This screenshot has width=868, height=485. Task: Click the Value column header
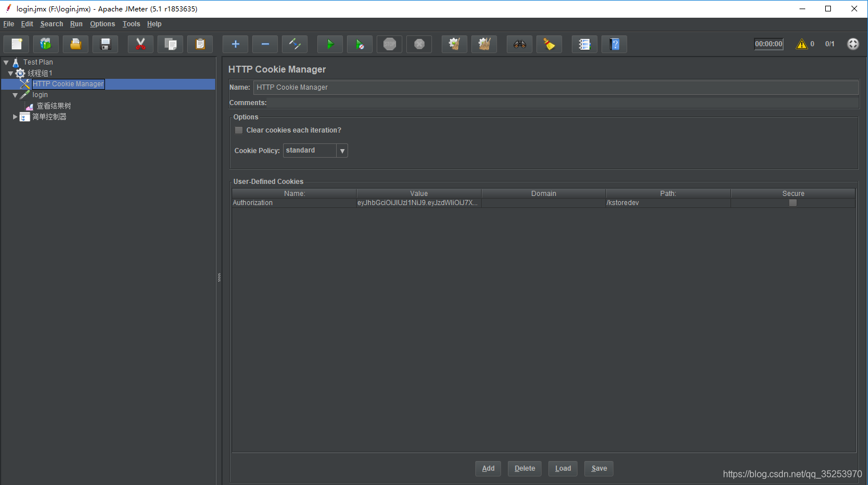coord(419,194)
